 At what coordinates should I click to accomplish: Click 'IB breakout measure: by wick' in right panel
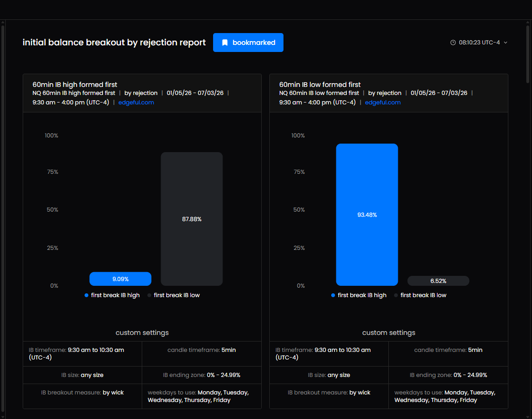[329, 393]
